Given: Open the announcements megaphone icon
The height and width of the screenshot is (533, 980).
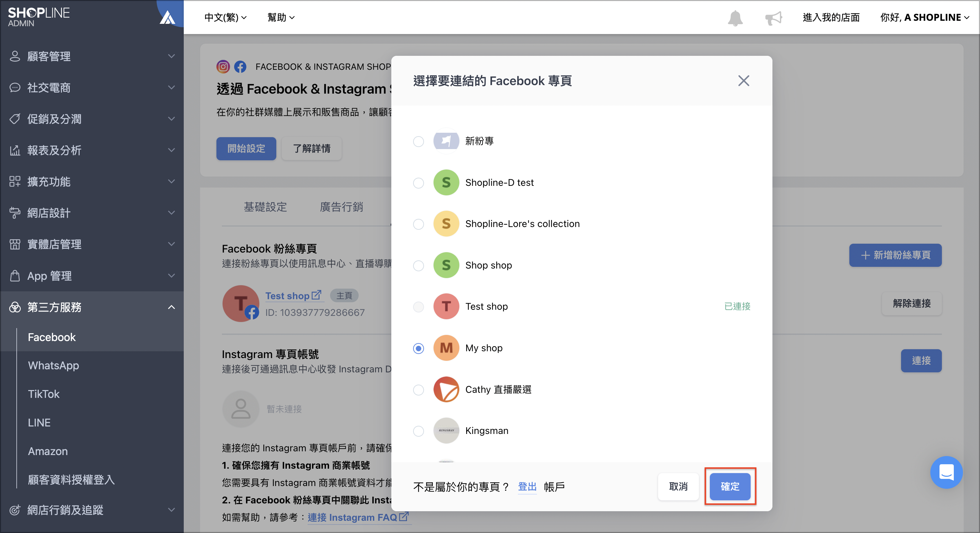Looking at the screenshot, I should [x=773, y=18].
